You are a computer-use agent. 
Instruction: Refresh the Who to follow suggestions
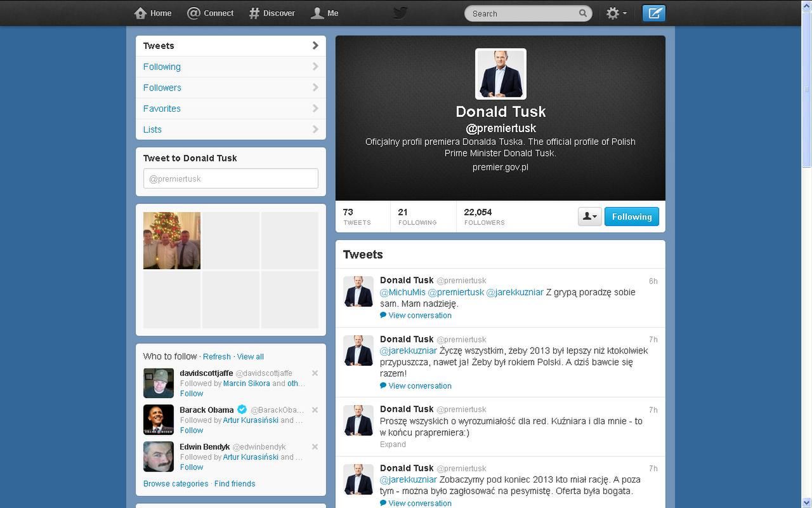click(217, 357)
